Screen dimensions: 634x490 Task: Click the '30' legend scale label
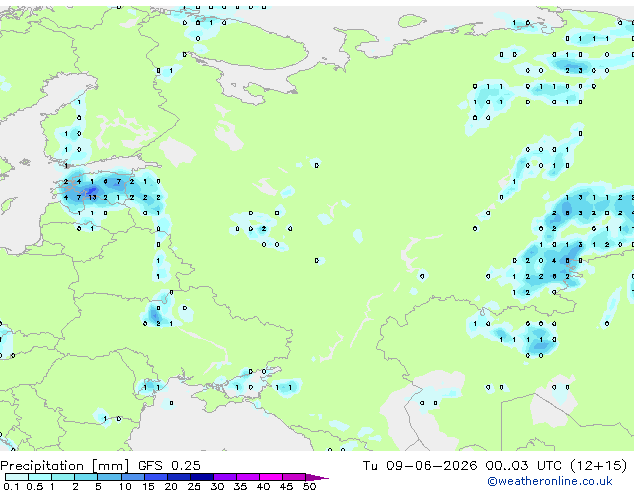[218, 486]
